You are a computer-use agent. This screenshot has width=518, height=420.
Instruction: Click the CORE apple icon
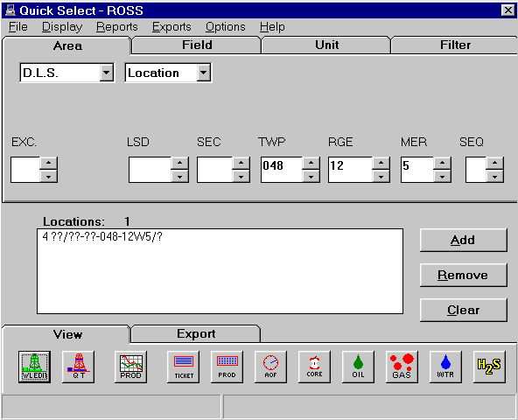[x=314, y=367]
